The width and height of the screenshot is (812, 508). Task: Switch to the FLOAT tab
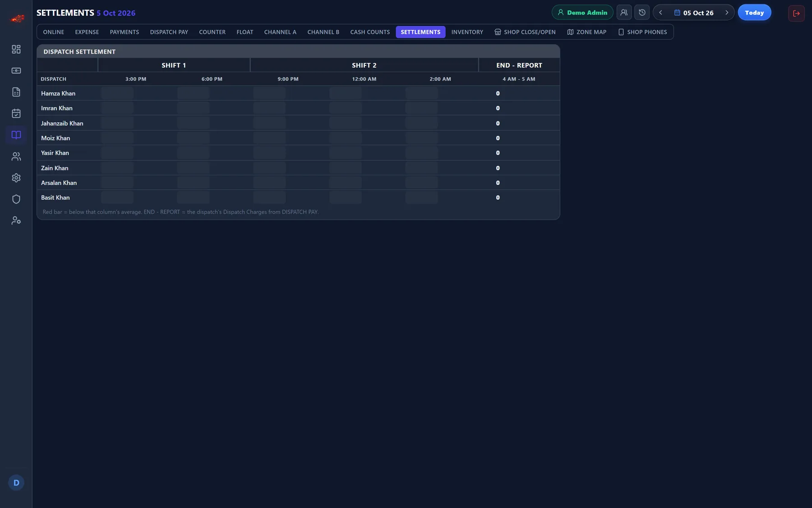[x=245, y=32]
